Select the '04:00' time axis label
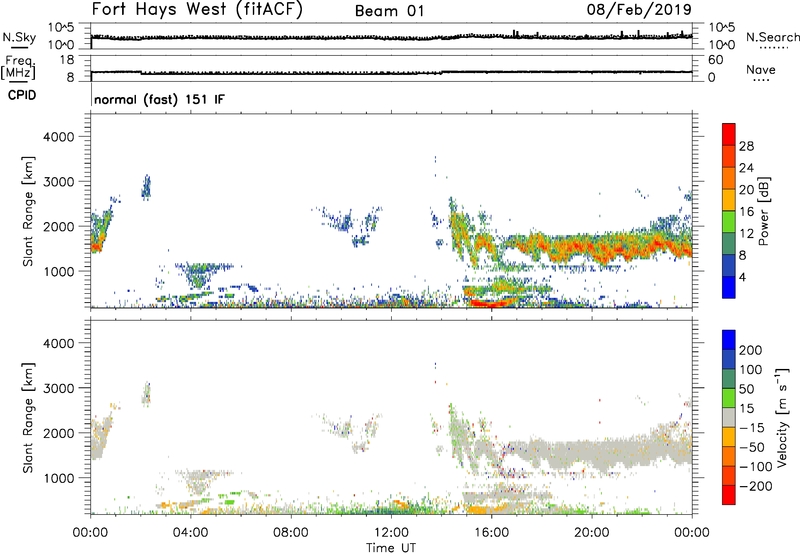The height and width of the screenshot is (554, 800). coord(190,532)
